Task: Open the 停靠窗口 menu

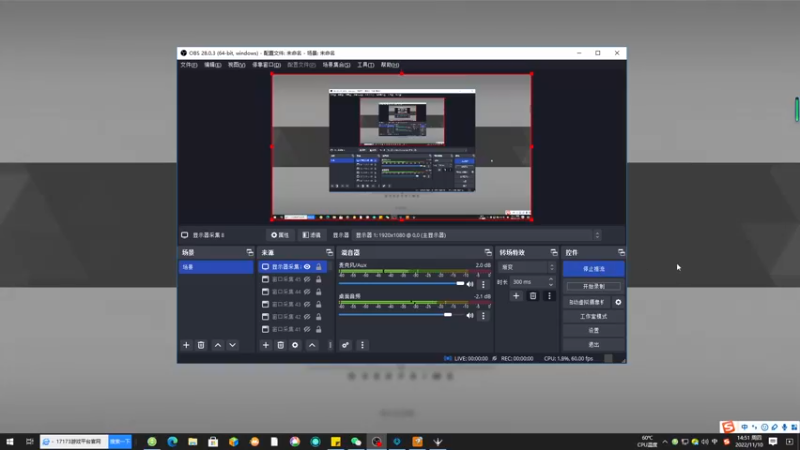Action: 266,65
